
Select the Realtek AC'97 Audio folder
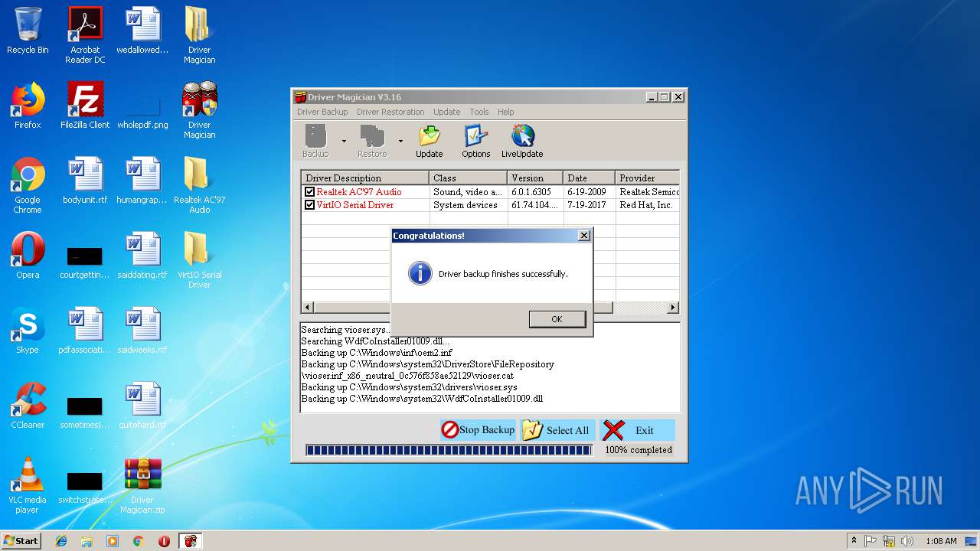tap(199, 185)
